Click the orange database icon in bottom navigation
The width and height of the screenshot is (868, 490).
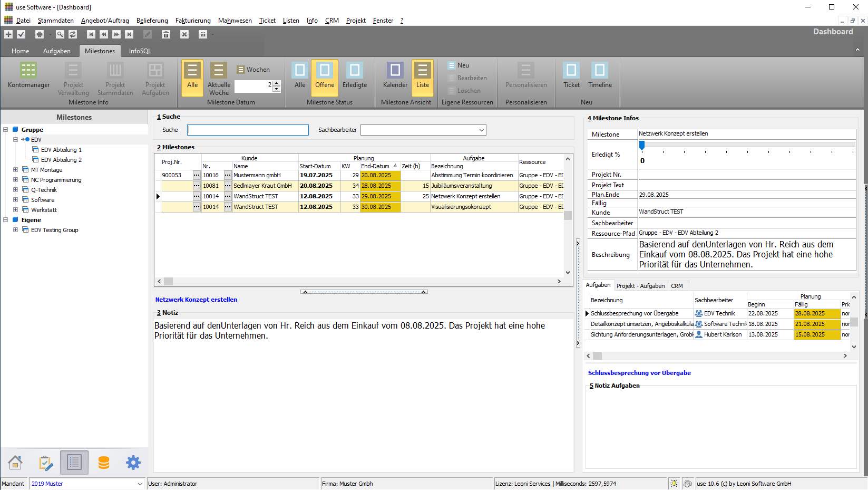tap(104, 463)
